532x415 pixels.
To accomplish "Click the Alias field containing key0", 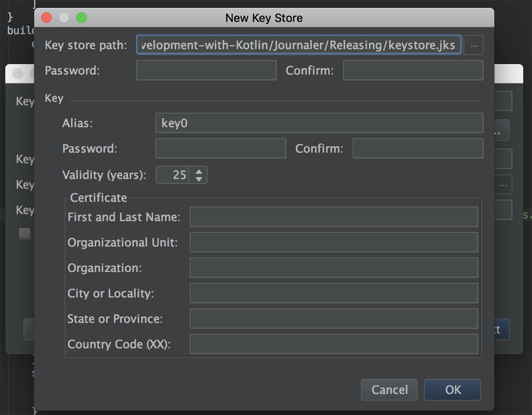I will pyautogui.click(x=319, y=123).
